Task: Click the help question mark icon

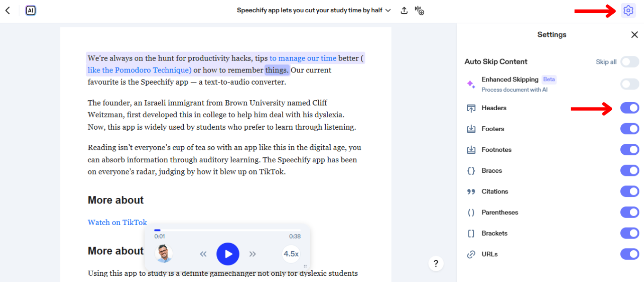Action: tap(436, 264)
